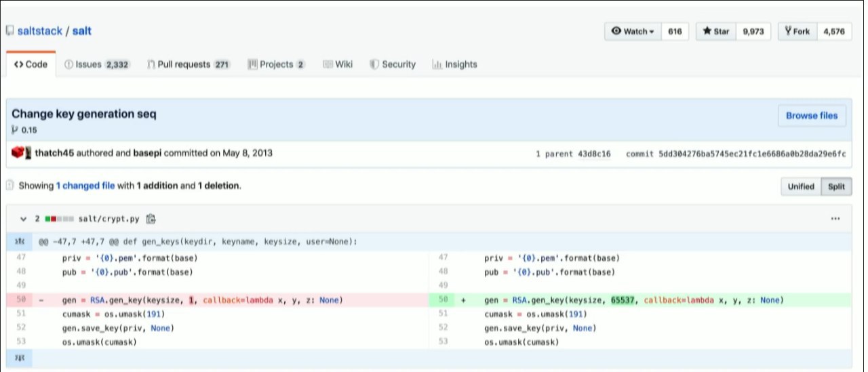Click the 1 changed file link

[x=85, y=185]
